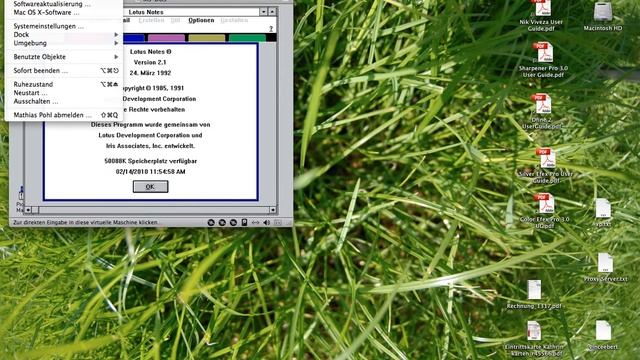
Task: Click '50088K Speicherplatz verfügbar' text
Action: [x=150, y=161]
